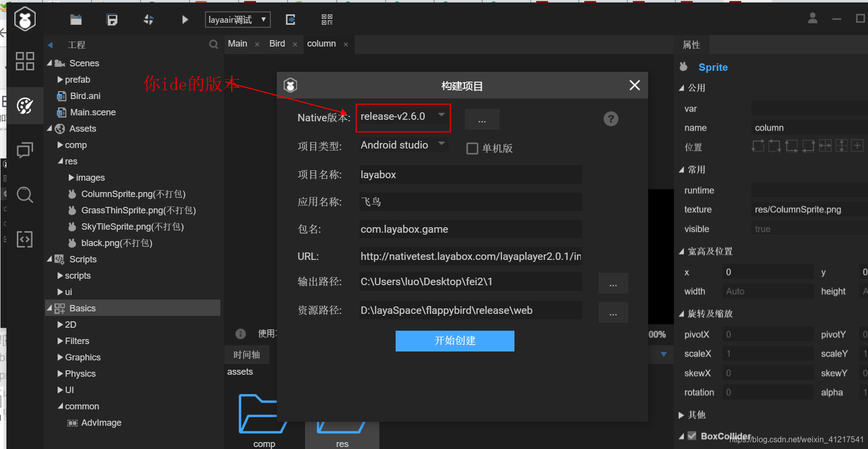The image size is (868, 449).
Task: Collapse the 公用 property section
Action: pyautogui.click(x=681, y=88)
